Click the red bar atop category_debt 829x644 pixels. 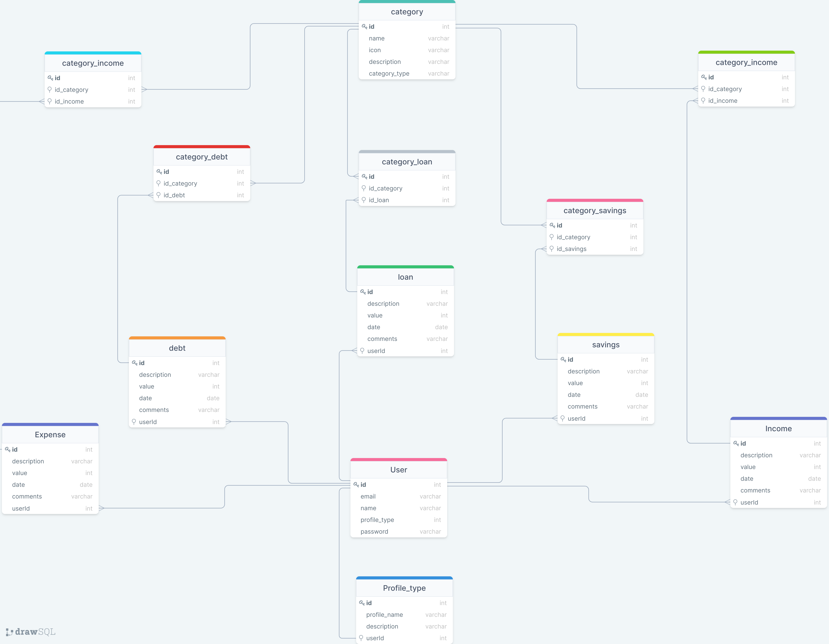(201, 147)
